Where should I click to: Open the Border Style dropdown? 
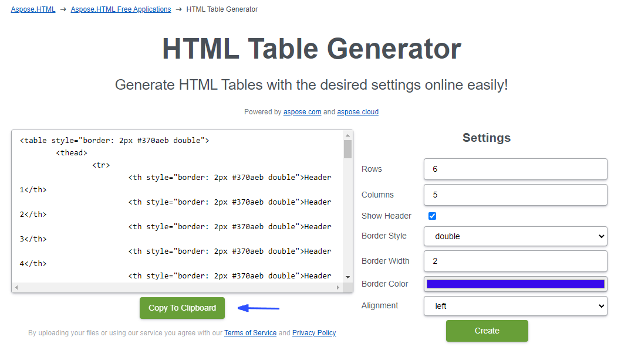(515, 236)
